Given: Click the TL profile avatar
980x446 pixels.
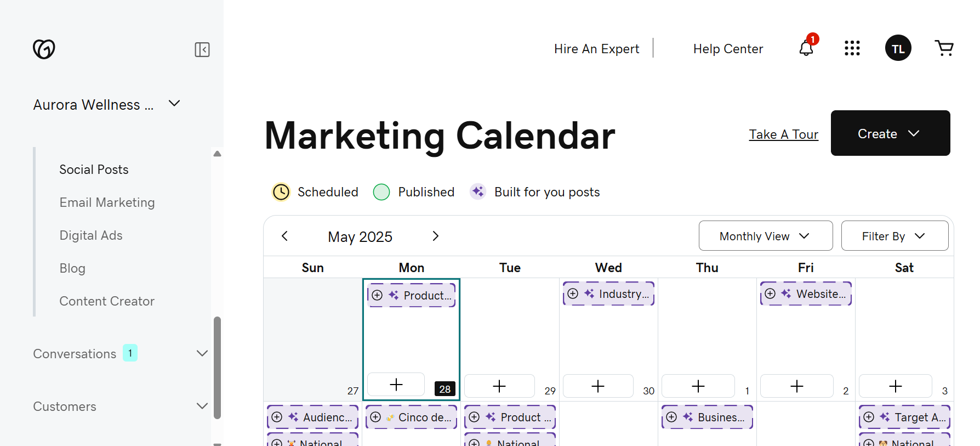Looking at the screenshot, I should click(898, 48).
